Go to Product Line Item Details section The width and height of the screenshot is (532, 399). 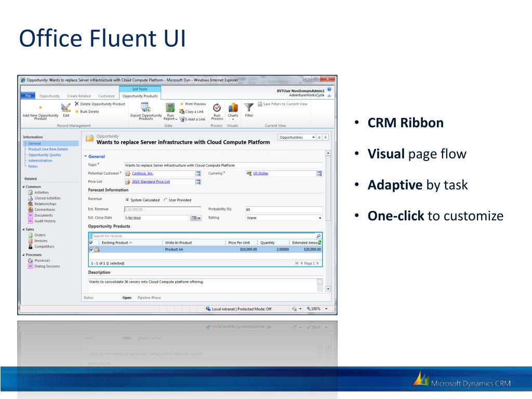pos(48,149)
